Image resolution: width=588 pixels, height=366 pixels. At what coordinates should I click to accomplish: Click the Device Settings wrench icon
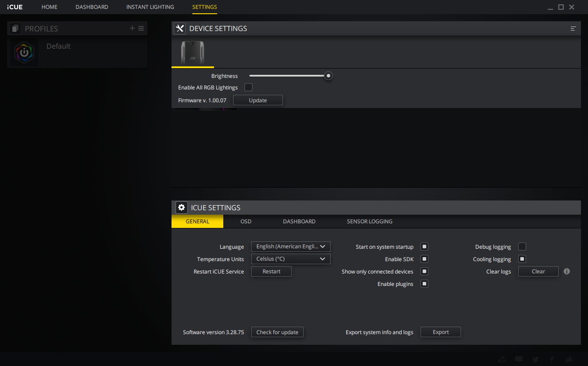point(179,28)
